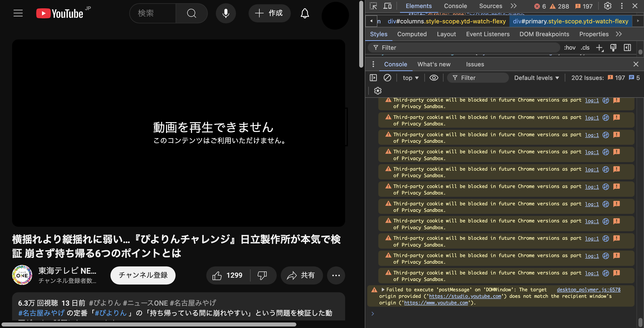This screenshot has width=644, height=328.
Task: Subscribe with チャンネル登録 button
Action: (x=143, y=275)
